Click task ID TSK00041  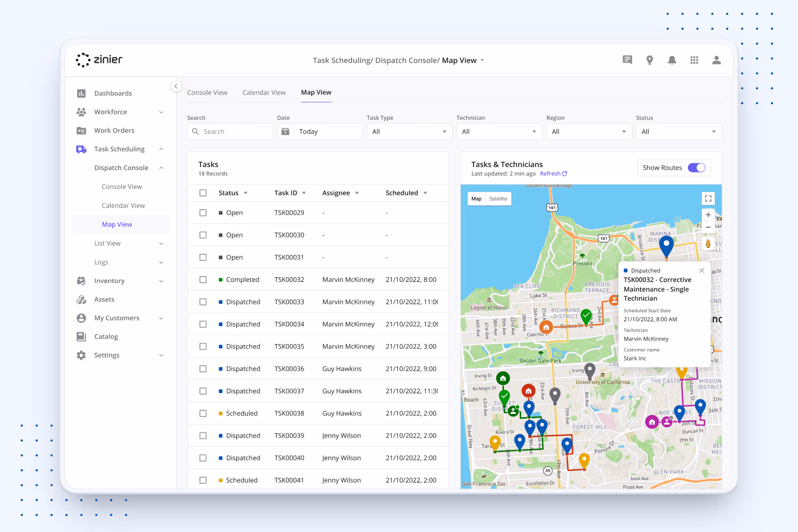[289, 480]
